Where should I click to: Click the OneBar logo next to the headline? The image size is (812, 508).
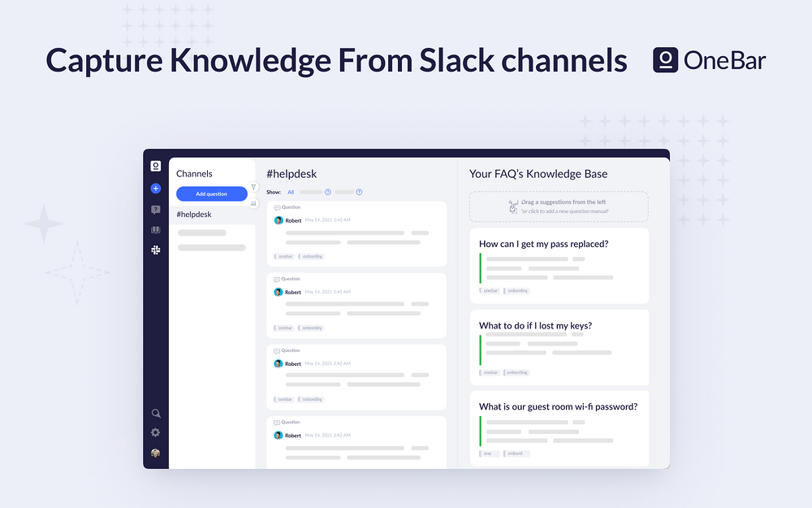coord(709,60)
